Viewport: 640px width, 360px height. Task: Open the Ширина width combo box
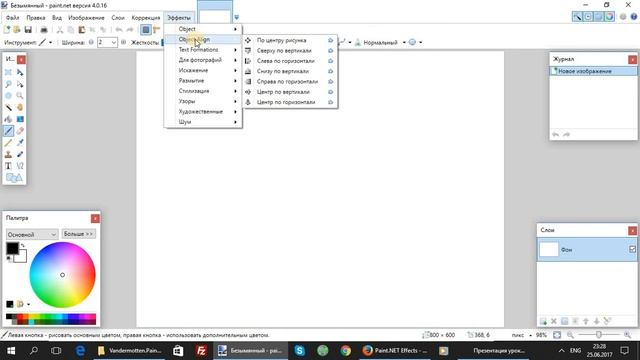pos(107,42)
